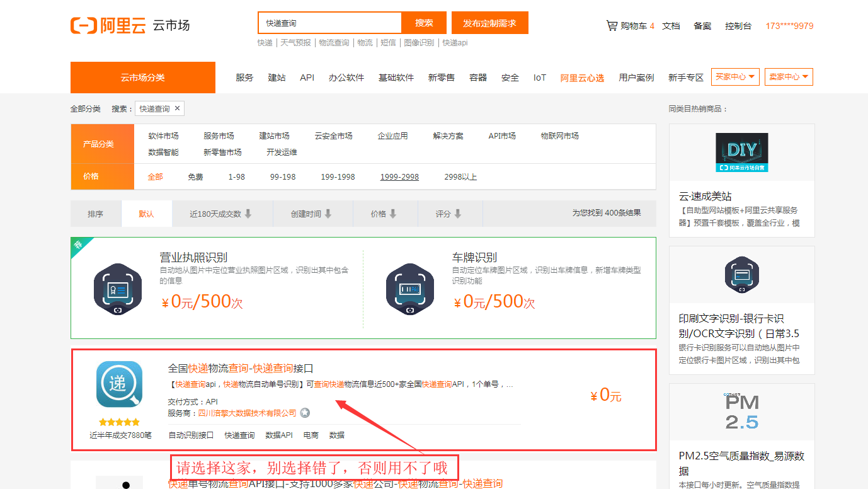Open the PM2.5 product thumbnail

click(x=742, y=411)
